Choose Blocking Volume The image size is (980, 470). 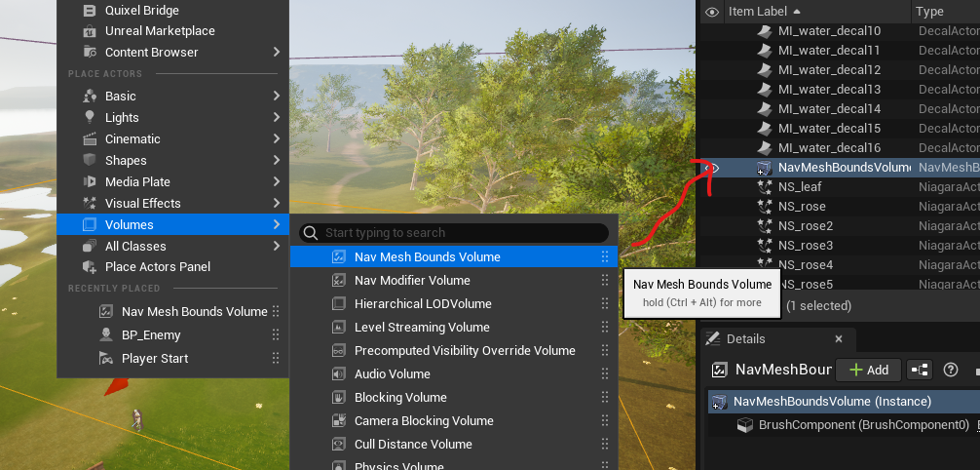coord(454,397)
